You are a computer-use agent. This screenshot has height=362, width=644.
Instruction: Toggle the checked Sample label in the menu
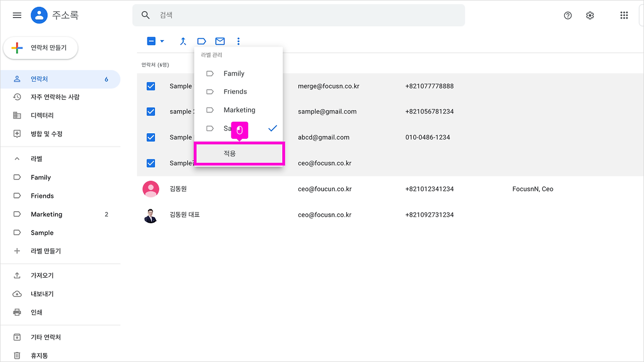(238, 128)
